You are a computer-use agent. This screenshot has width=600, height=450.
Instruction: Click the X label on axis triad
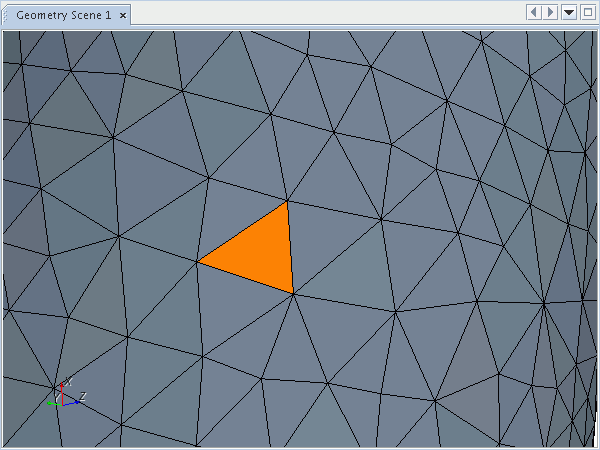coord(68,382)
